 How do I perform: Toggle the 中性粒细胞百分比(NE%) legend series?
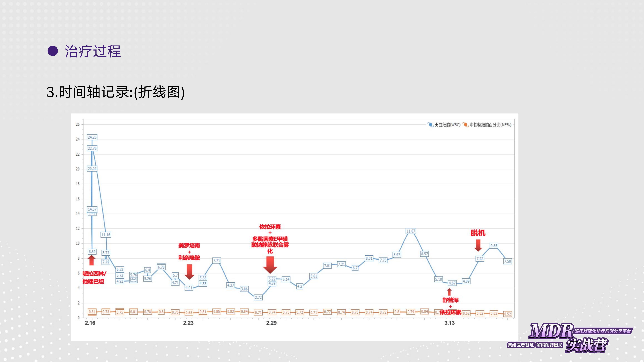coord(490,125)
